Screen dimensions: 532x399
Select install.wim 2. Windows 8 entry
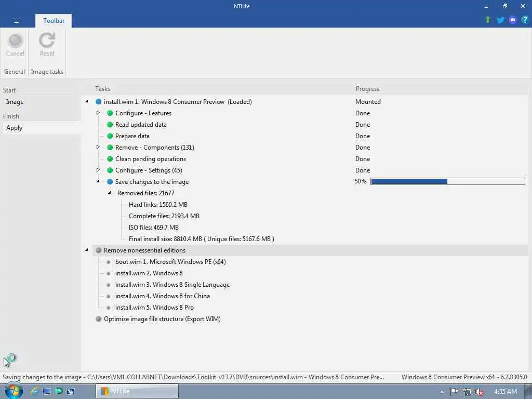click(149, 273)
